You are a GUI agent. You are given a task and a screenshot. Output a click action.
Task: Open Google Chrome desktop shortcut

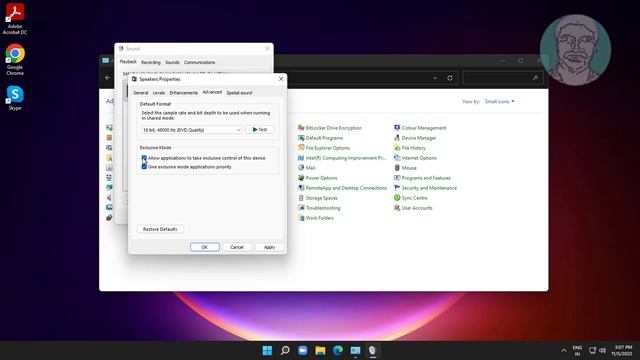(15, 60)
